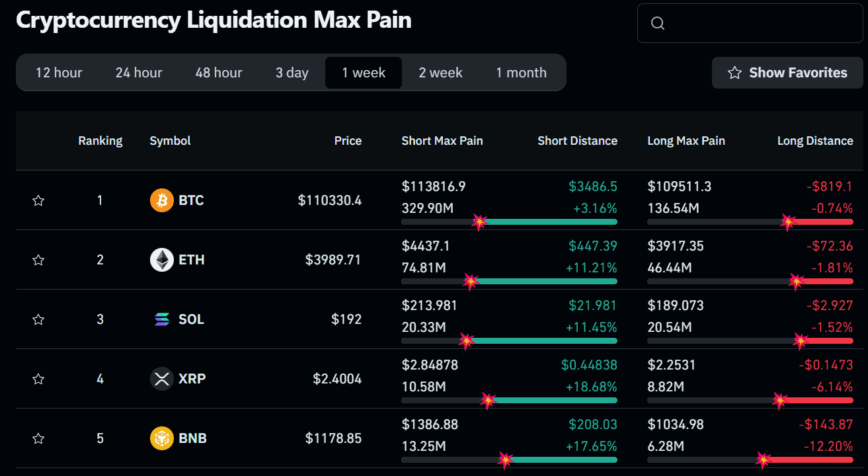The image size is (868, 476).
Task: Click the BNB long max pain burst marker
Action: [764, 459]
